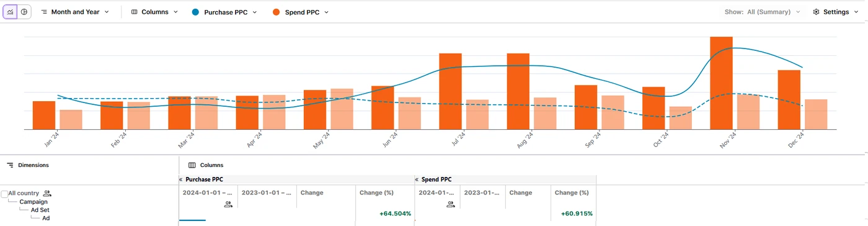Collapse the Spend PPC column group
The width and height of the screenshot is (868, 226).
pos(417,179)
